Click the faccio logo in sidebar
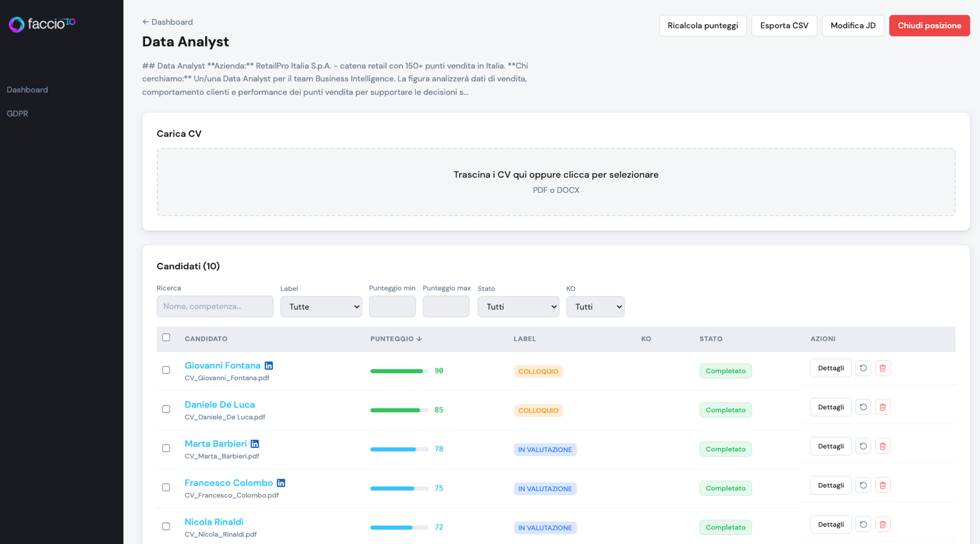 tap(42, 24)
